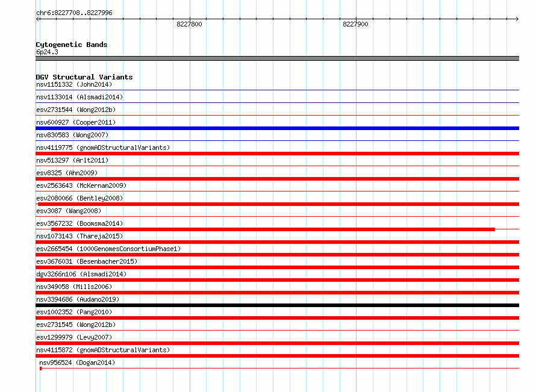Click the red bar under nsv349058
This screenshot has width=536, height=392.
pyautogui.click(x=277, y=293)
